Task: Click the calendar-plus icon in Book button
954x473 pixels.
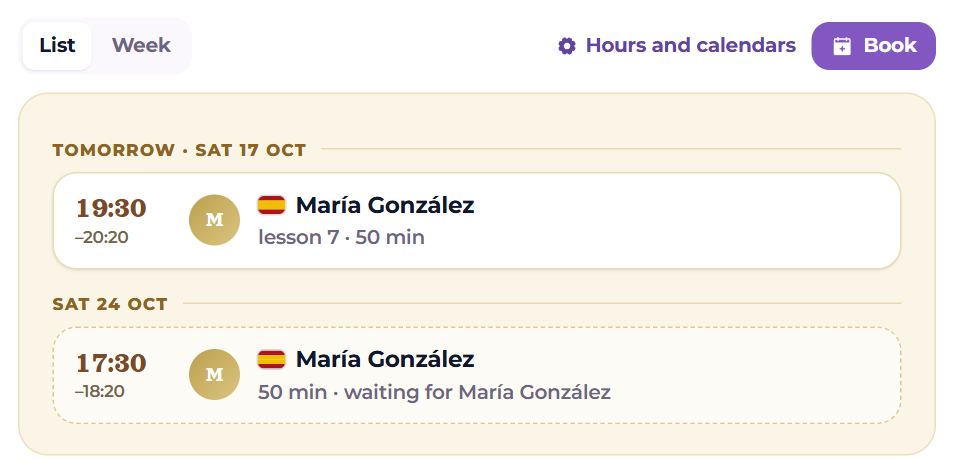Action: 841,46
